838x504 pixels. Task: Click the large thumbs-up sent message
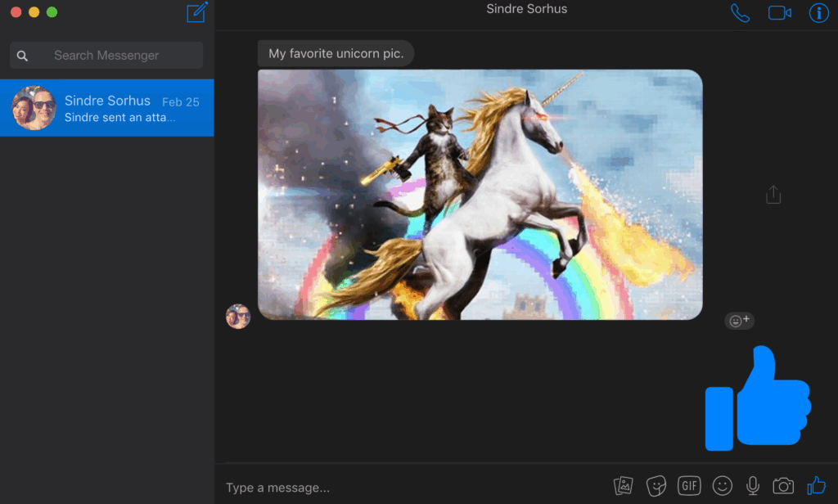758,398
